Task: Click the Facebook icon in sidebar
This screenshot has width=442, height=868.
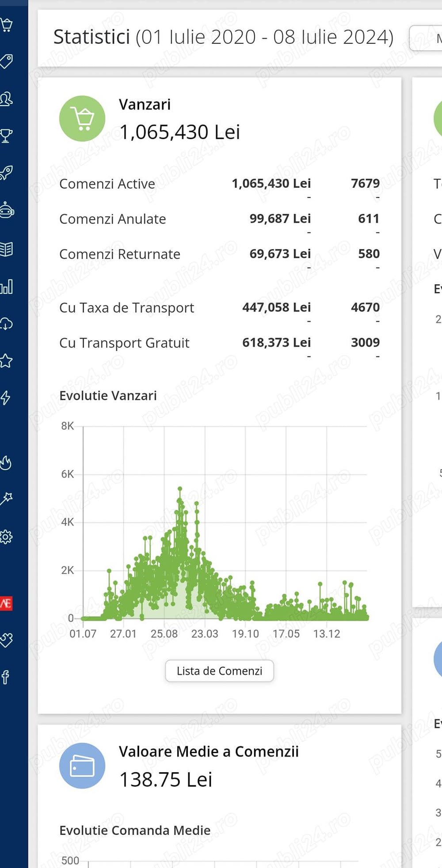Action: click(5, 677)
